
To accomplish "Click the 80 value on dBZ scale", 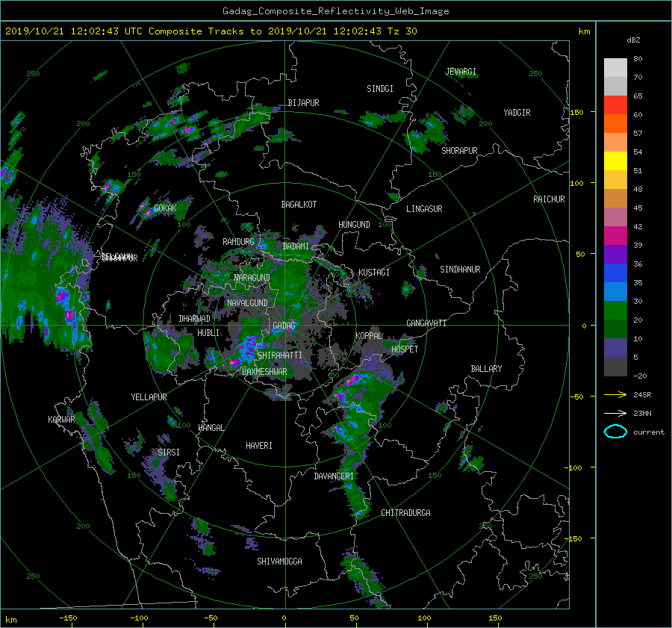I will 638,59.
